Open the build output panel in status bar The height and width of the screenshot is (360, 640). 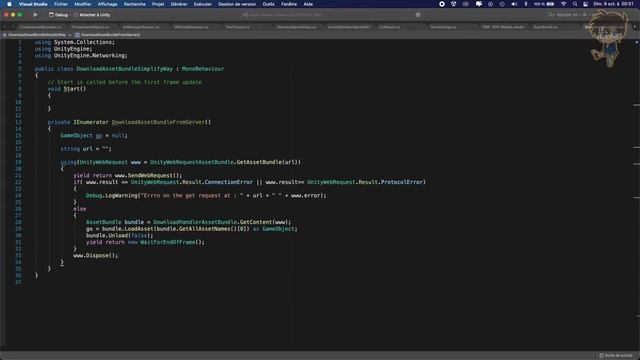(x=616, y=356)
